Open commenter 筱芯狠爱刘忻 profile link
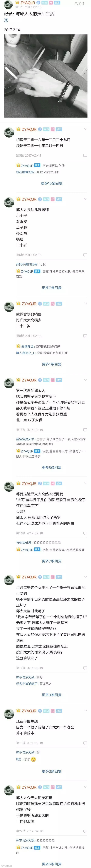Viewport: 91px width, 868px height. (25, 172)
